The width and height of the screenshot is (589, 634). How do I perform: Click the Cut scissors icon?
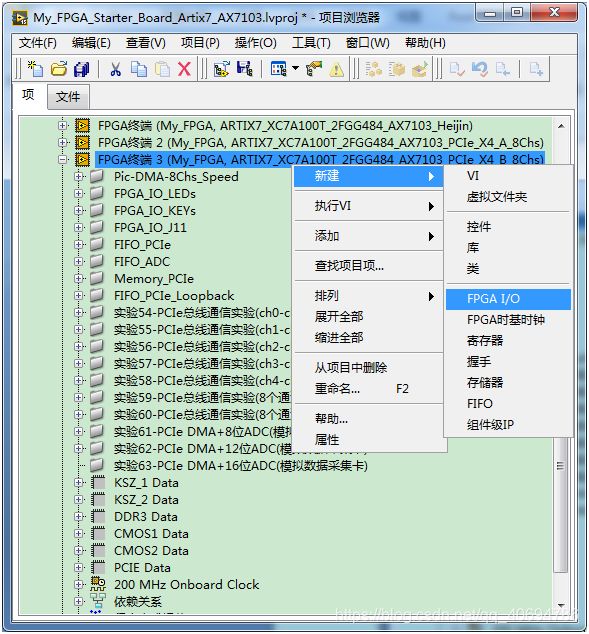point(115,69)
